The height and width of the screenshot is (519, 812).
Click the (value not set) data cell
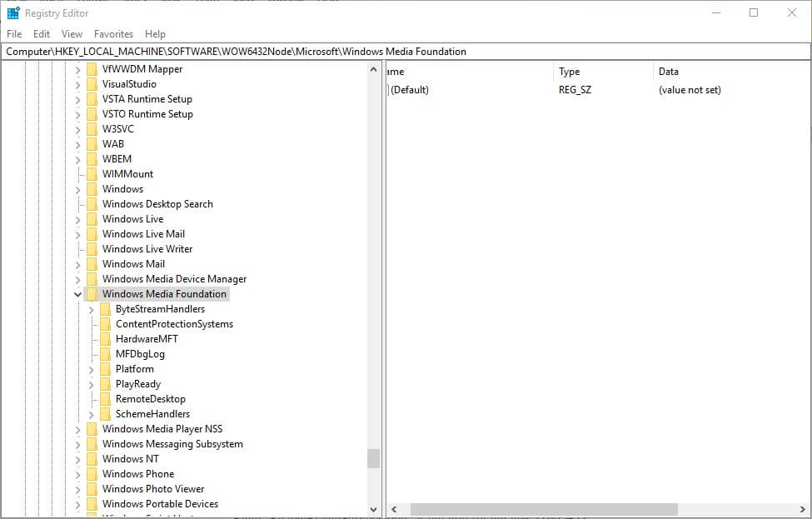(x=690, y=90)
